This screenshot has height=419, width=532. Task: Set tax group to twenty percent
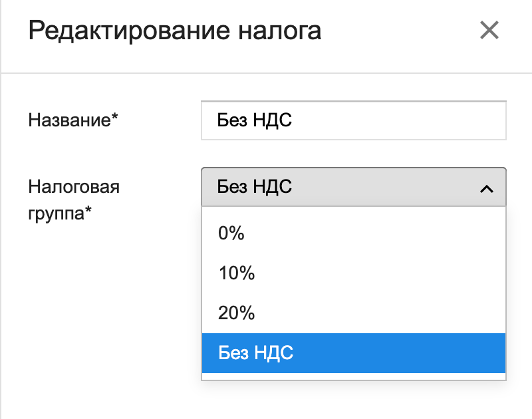(x=353, y=313)
